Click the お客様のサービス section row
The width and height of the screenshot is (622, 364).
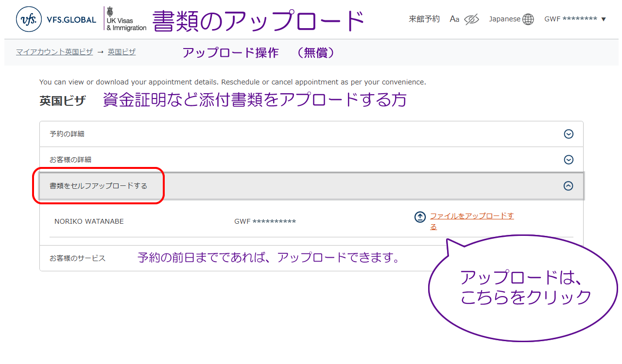click(78, 258)
